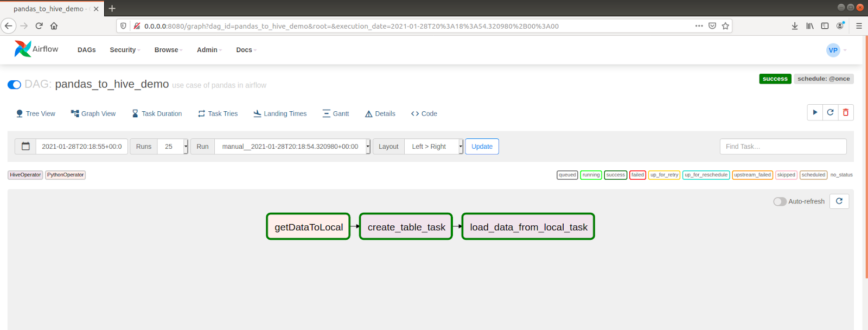Open the VP user avatar menu
The height and width of the screenshot is (330, 868).
point(833,50)
